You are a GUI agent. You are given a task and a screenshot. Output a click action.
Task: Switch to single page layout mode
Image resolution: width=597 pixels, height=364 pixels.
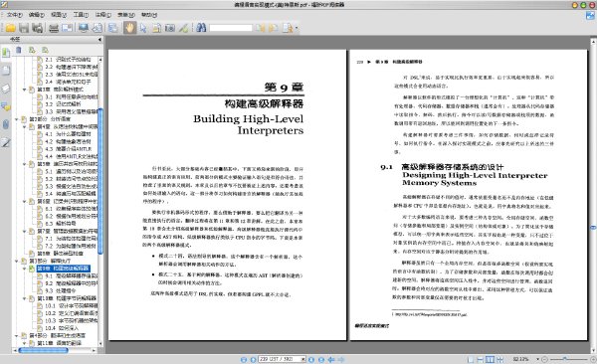471,359
